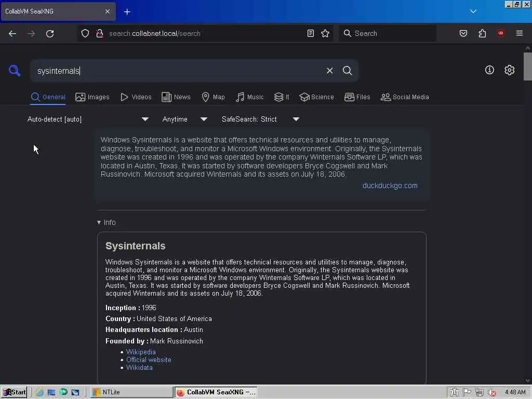This screenshot has width=532, height=399.
Task: Click the scrollbar down arrow
Action: (x=528, y=380)
